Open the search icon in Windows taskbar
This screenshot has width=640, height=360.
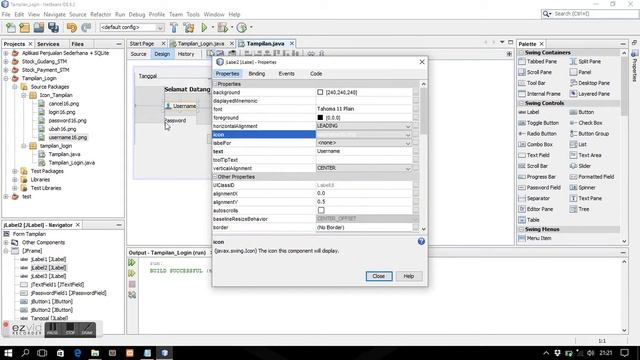[x=25, y=353]
